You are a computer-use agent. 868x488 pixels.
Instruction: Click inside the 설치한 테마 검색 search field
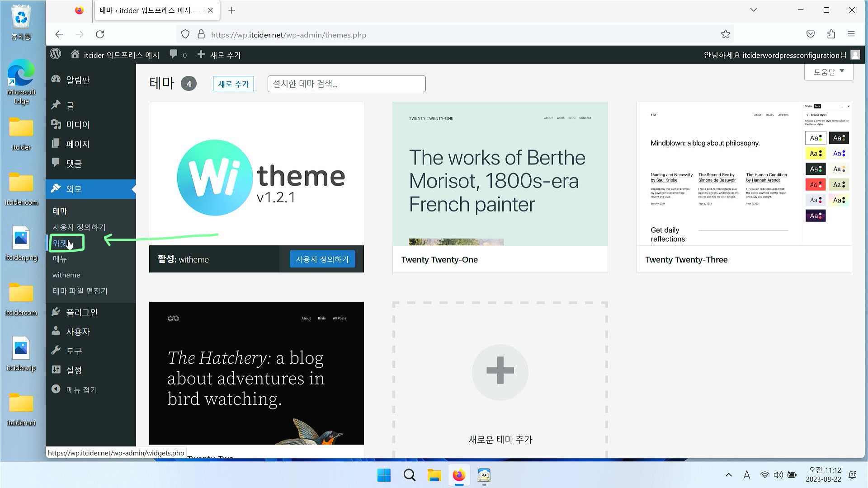(346, 84)
